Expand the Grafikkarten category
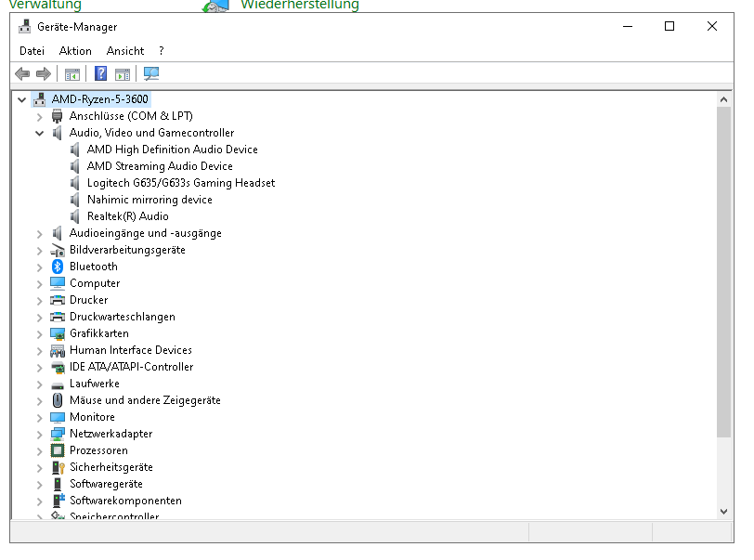This screenshot has width=754, height=560. coord(39,334)
